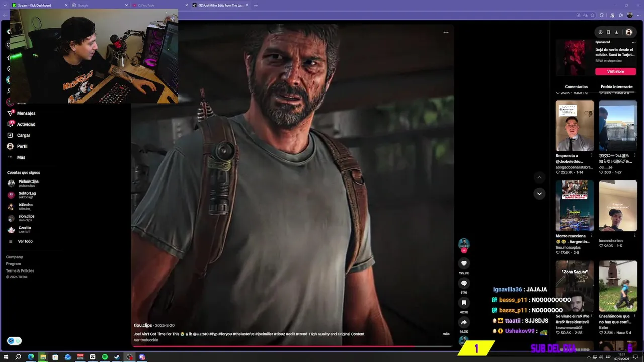Open the 学校に video thumbnail

click(618, 126)
